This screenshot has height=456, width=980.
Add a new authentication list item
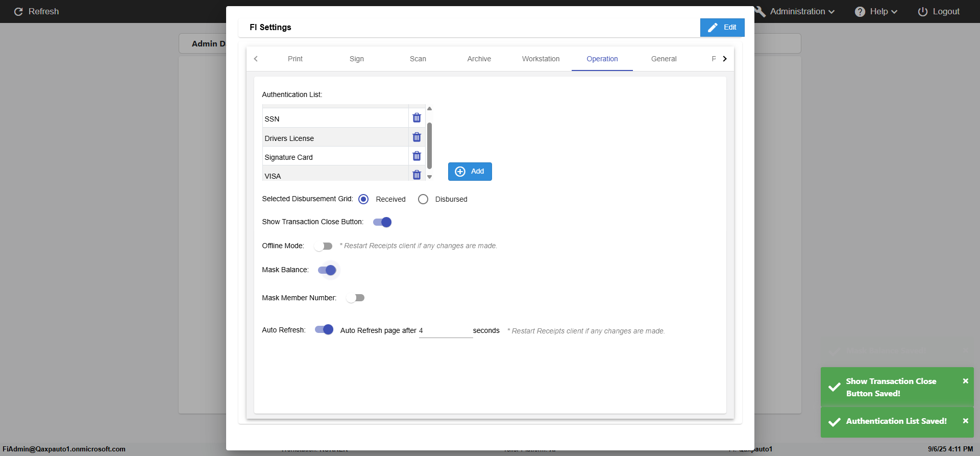click(x=470, y=172)
